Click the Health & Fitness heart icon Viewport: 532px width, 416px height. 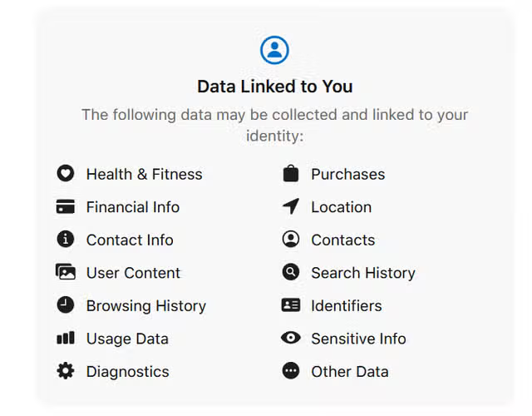click(66, 174)
